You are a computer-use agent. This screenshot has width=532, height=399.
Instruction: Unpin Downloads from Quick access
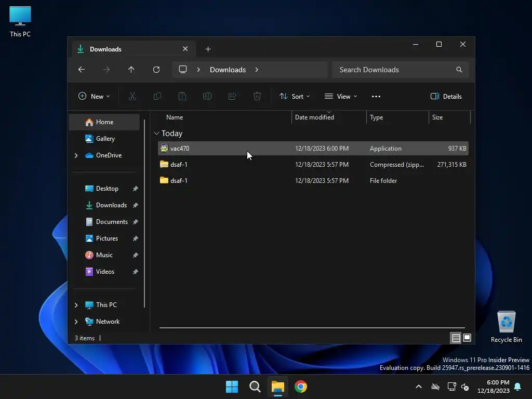136,205
